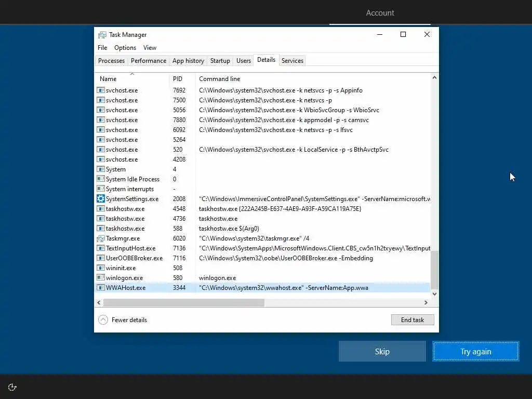Click the BthAvctpSvc command line entry
The image size is (532, 399).
point(294,150)
